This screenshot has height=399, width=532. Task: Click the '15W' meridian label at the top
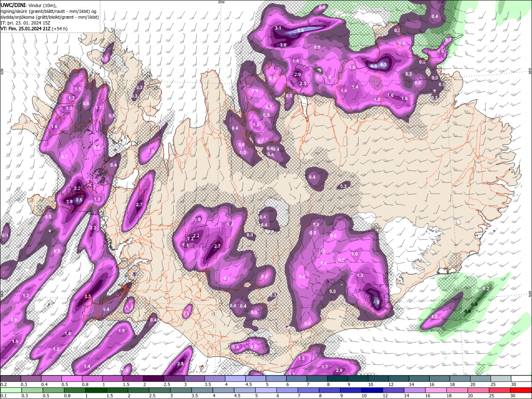click(441, 2)
